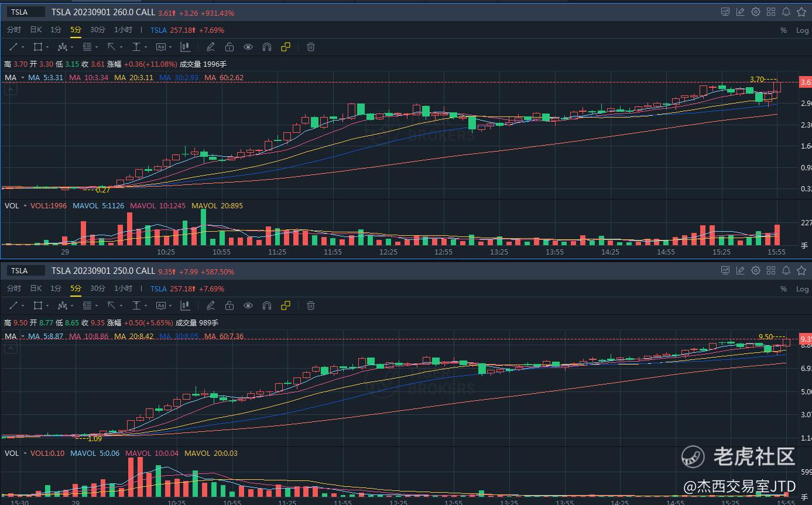Select the text annotation tool in 250.0 CALL chart
This screenshot has width=812, height=505.
(x=162, y=305)
